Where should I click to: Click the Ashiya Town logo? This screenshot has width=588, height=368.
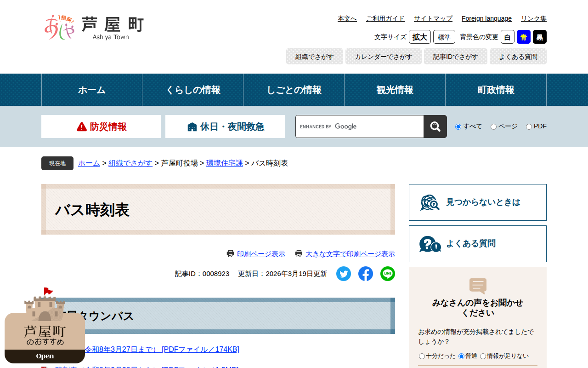pyautogui.click(x=94, y=27)
